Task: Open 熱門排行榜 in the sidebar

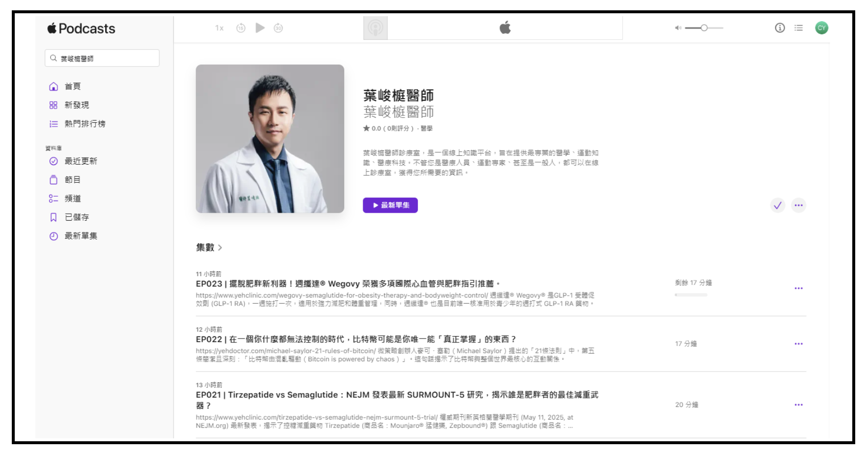Action: [85, 124]
